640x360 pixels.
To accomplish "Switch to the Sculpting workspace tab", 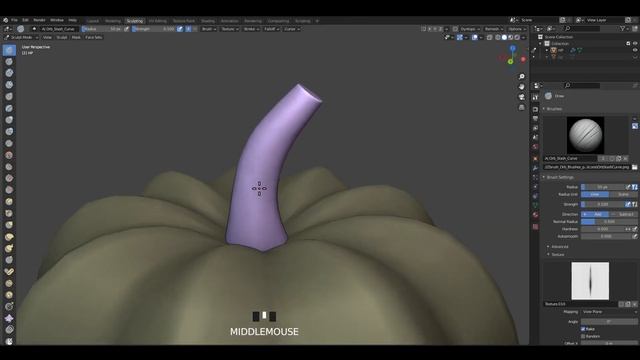I will pos(135,21).
